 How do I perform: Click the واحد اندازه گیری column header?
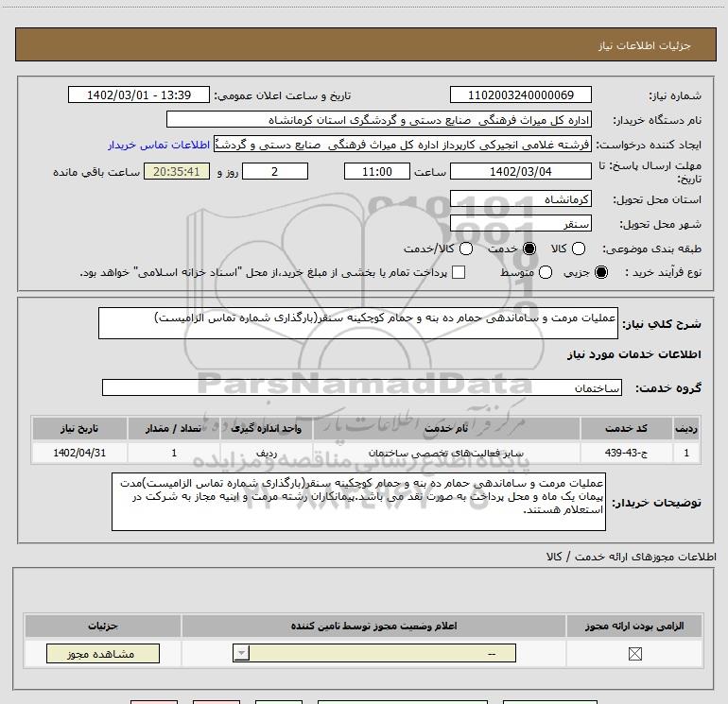tap(266, 428)
